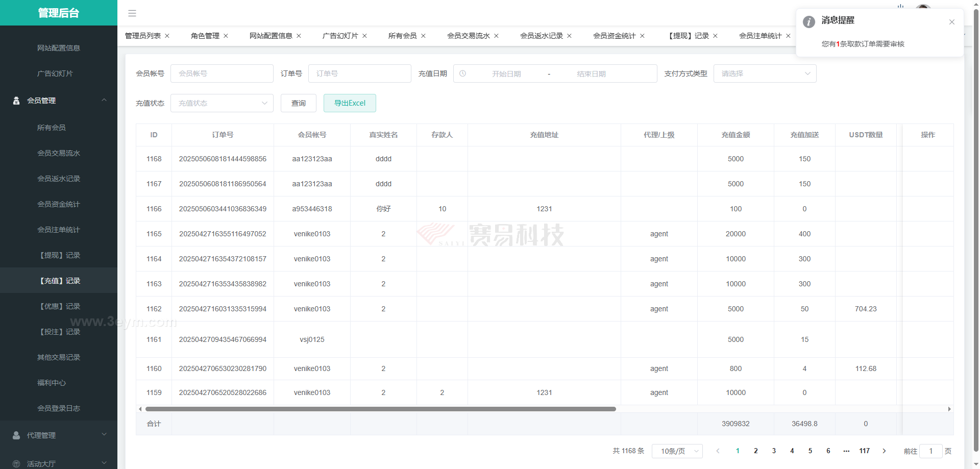Image resolution: width=980 pixels, height=469 pixels.
Task: Click the hamburger menu collapse icon
Action: tap(132, 13)
